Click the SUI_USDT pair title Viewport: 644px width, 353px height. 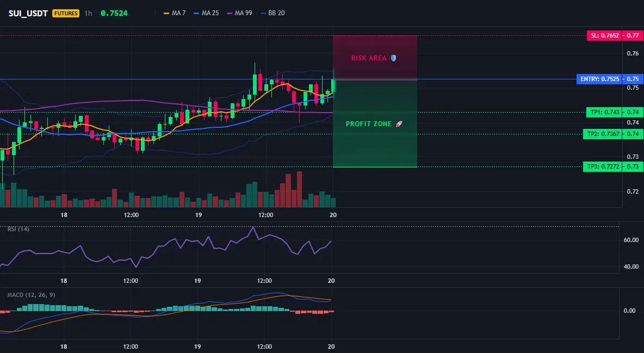tap(28, 13)
